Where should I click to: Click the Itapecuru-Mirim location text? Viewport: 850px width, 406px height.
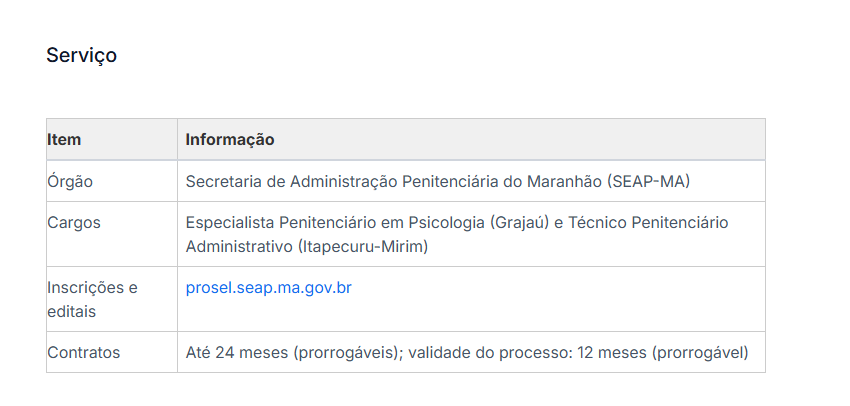coord(361,245)
